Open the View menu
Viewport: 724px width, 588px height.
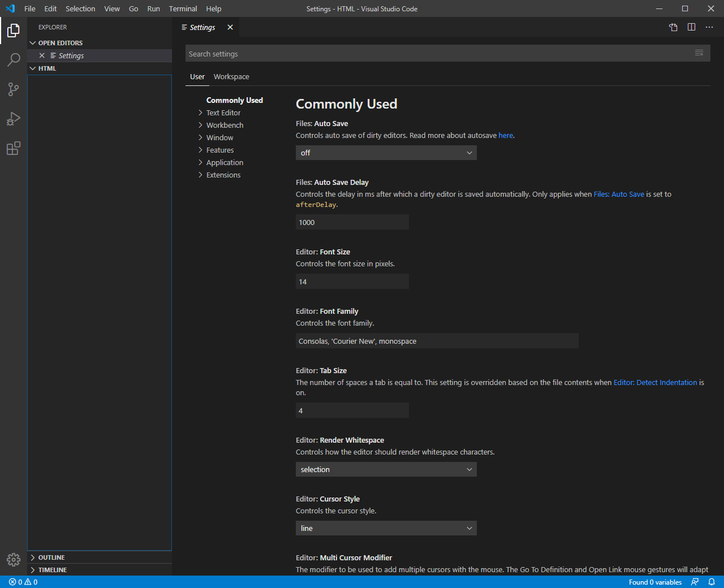click(x=112, y=8)
